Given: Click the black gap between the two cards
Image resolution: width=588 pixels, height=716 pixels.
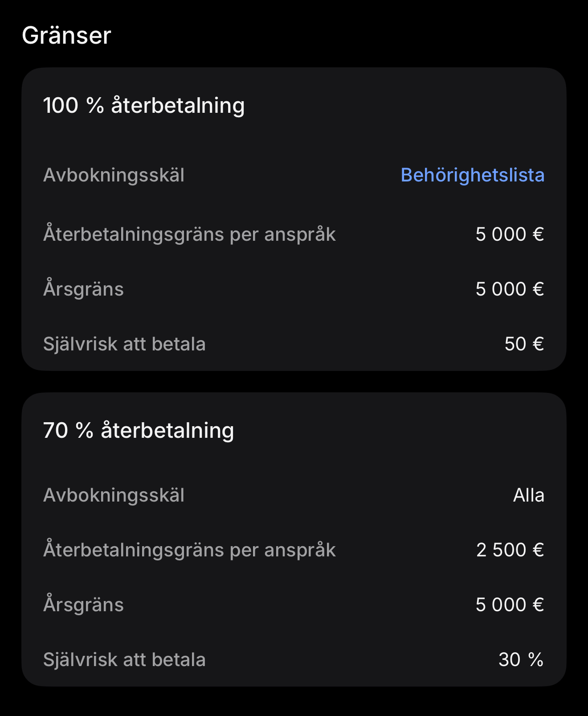Looking at the screenshot, I should [x=294, y=382].
